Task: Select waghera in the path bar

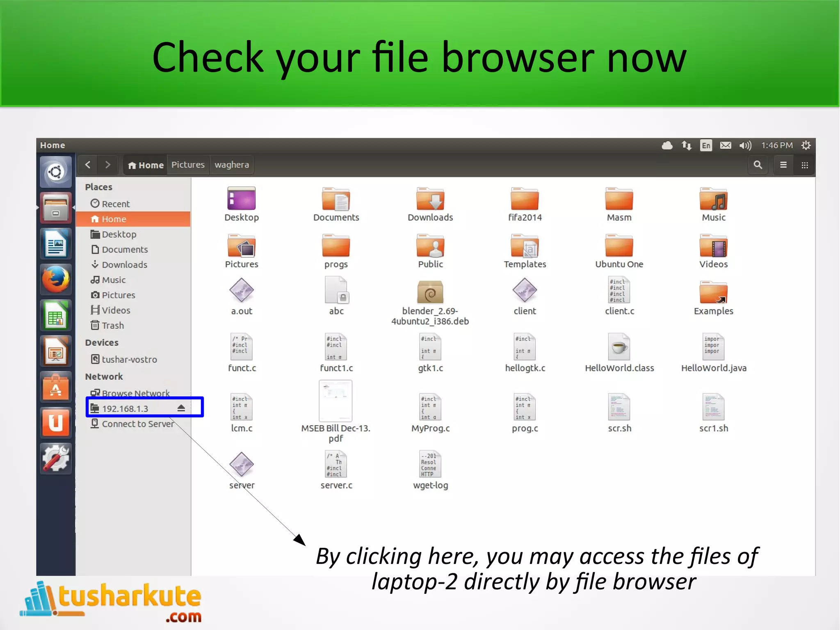Action: click(232, 165)
